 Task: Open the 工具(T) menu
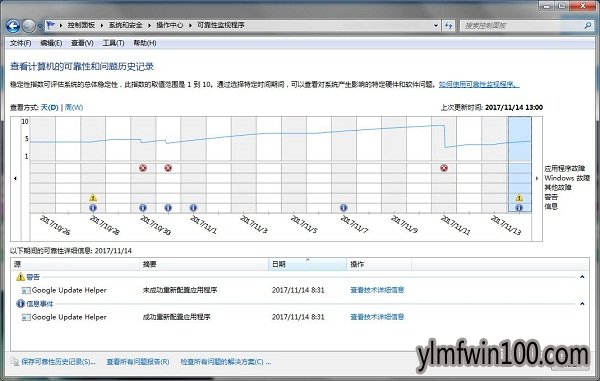[x=113, y=43]
